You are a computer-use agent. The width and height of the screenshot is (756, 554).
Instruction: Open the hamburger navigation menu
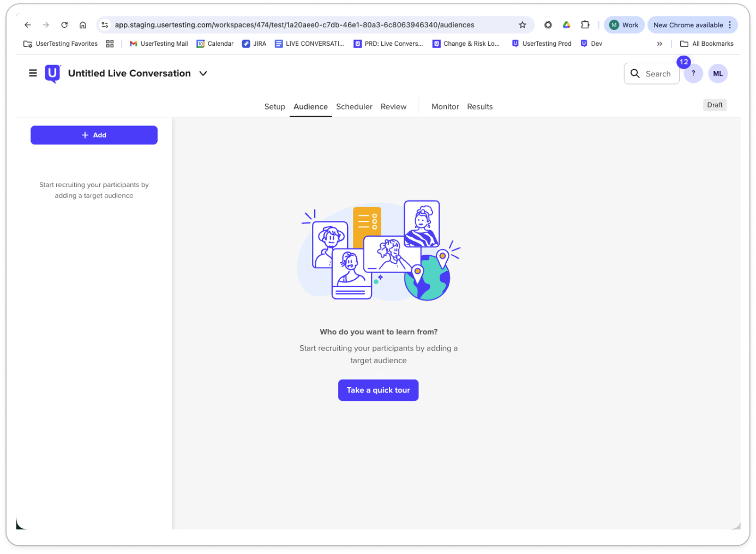(33, 73)
